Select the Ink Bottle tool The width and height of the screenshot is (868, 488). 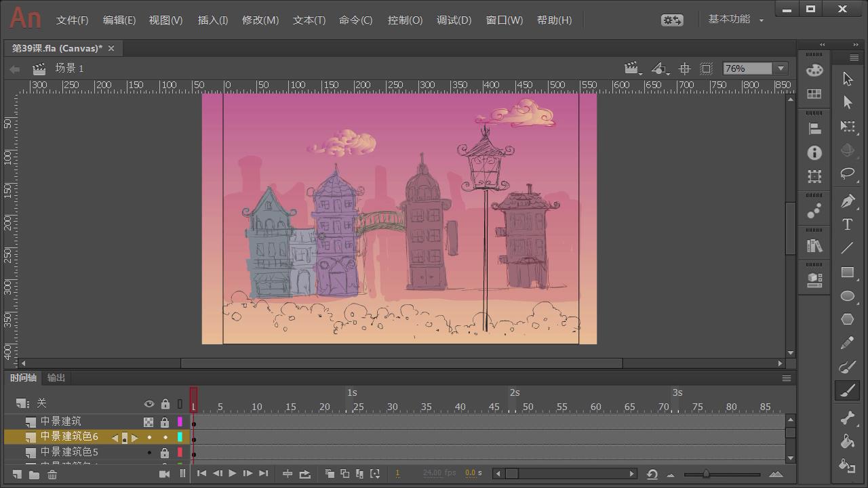coord(848,466)
